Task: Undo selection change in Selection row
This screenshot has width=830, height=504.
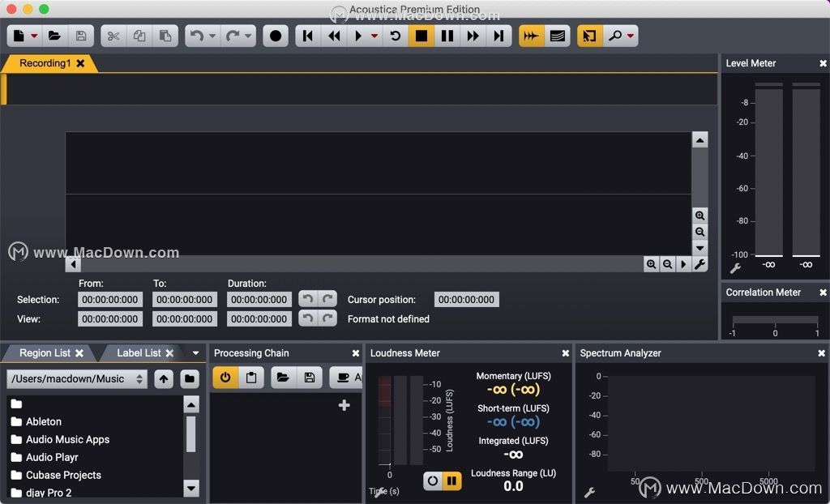Action: [307, 299]
